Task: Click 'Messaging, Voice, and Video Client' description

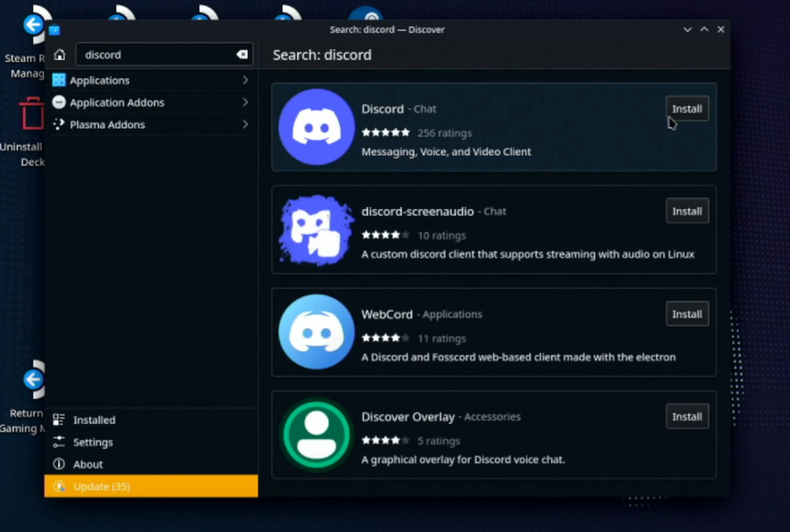Action: click(446, 152)
